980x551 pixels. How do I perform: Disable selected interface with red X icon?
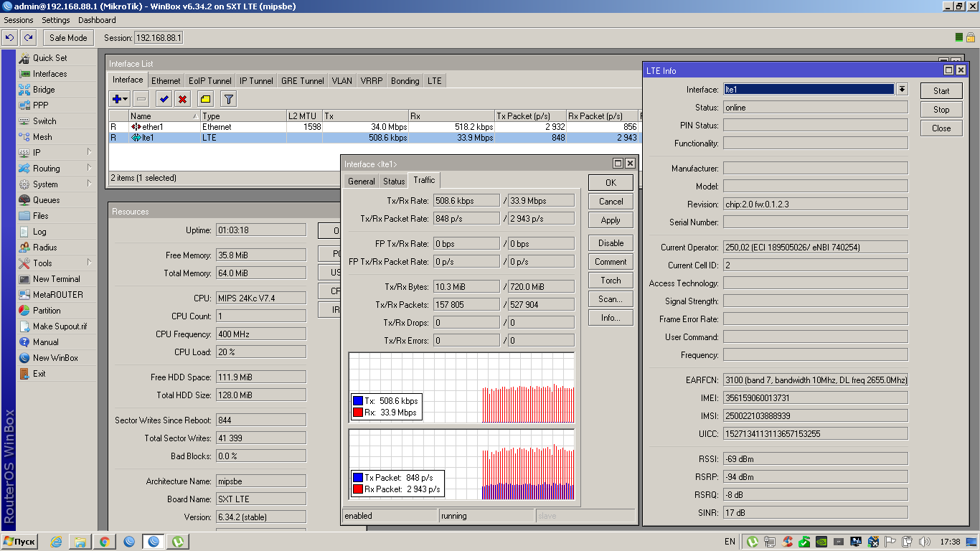183,99
